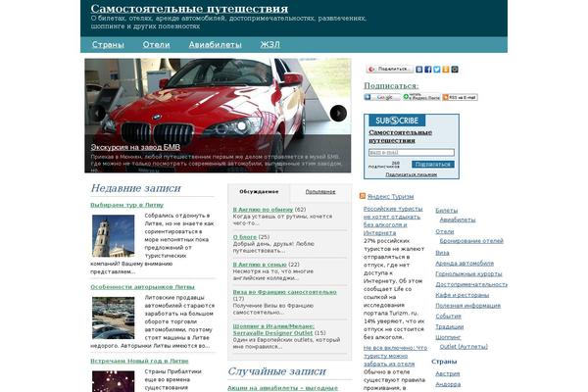Click the RSS на E-mail button
The height and width of the screenshot is (392, 588).
460,97
